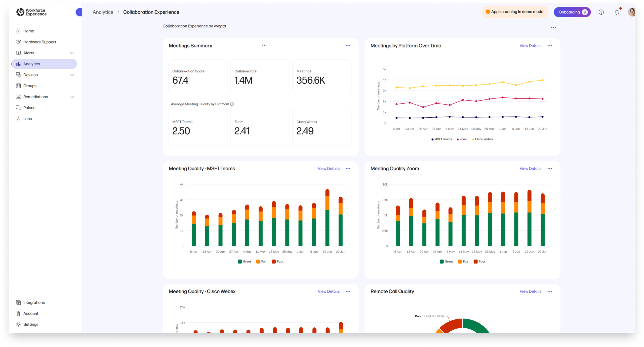
Task: Open Integrations at the bottom sidebar
Action: (34, 302)
